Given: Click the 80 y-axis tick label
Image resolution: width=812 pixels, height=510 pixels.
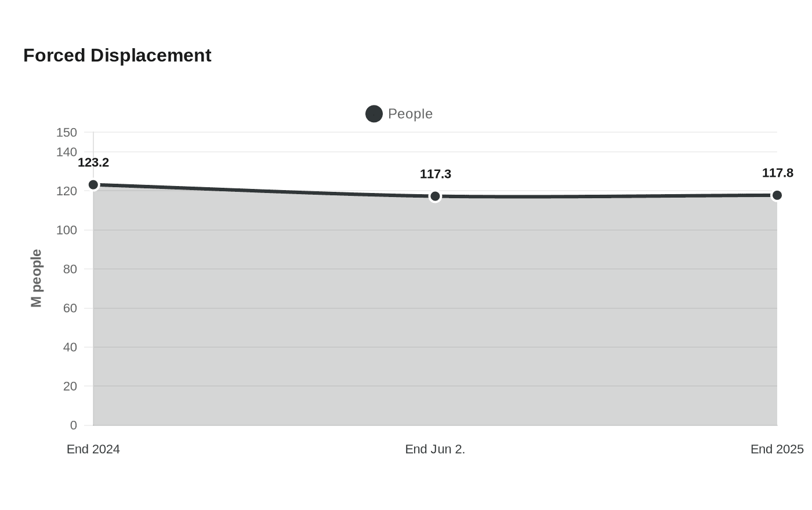Looking at the screenshot, I should [x=70, y=269].
